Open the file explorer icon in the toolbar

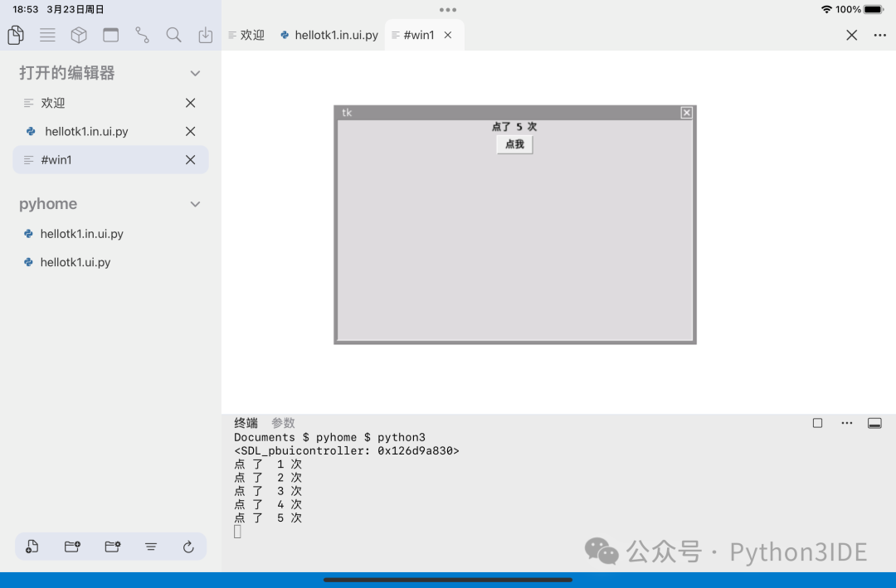pyautogui.click(x=16, y=35)
